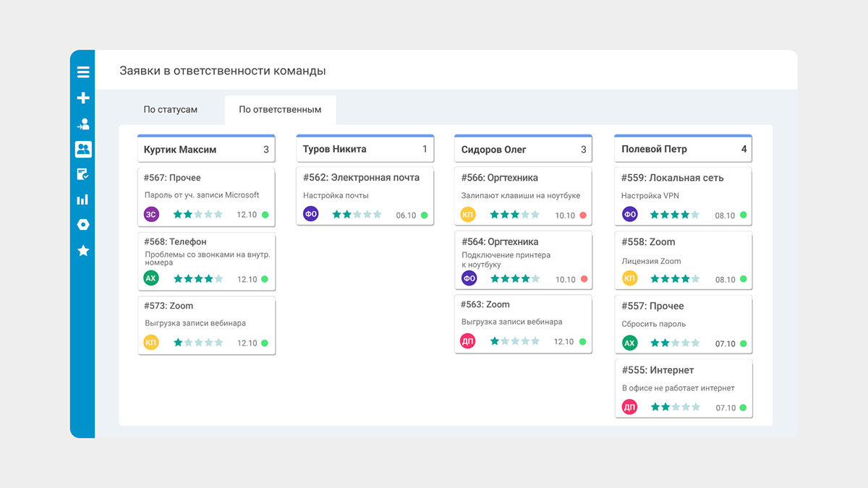Image resolution: width=868 pixels, height=488 pixels.
Task: Click red status dot on ticket #566
Action: pos(583,215)
